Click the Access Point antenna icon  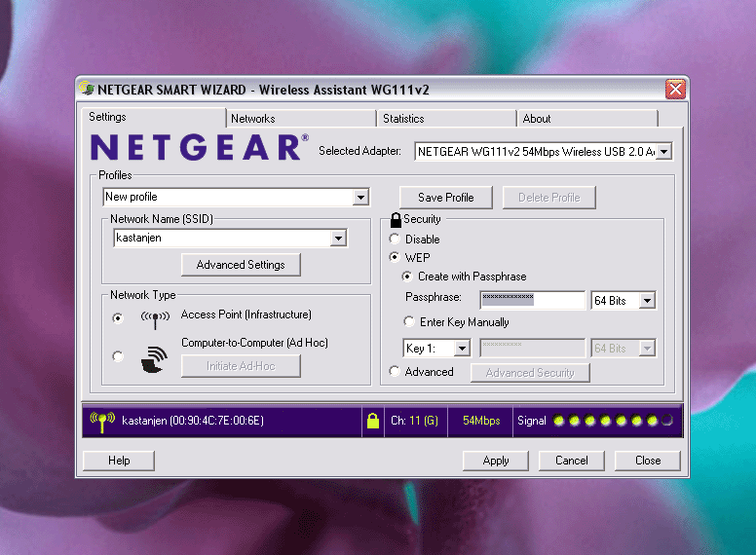tap(155, 320)
